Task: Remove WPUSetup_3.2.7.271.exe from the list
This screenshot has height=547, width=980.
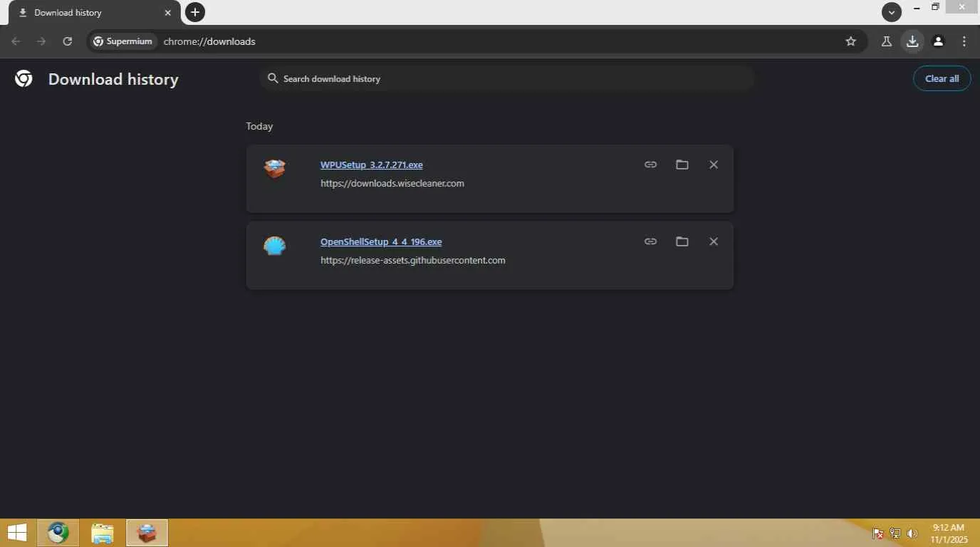Action: tap(713, 165)
